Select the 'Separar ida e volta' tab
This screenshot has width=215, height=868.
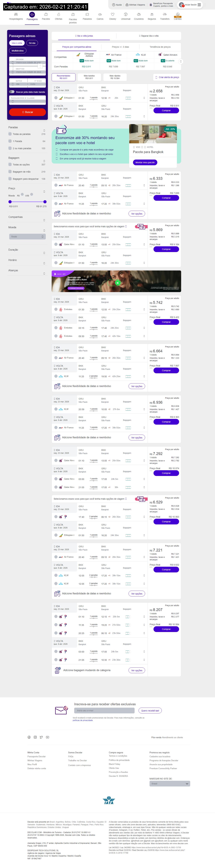149,36
